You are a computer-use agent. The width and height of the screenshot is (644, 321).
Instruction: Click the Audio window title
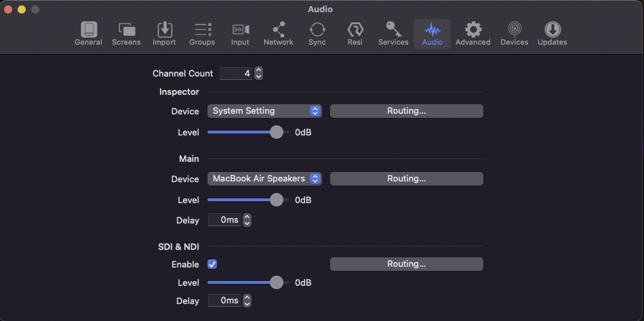point(320,9)
